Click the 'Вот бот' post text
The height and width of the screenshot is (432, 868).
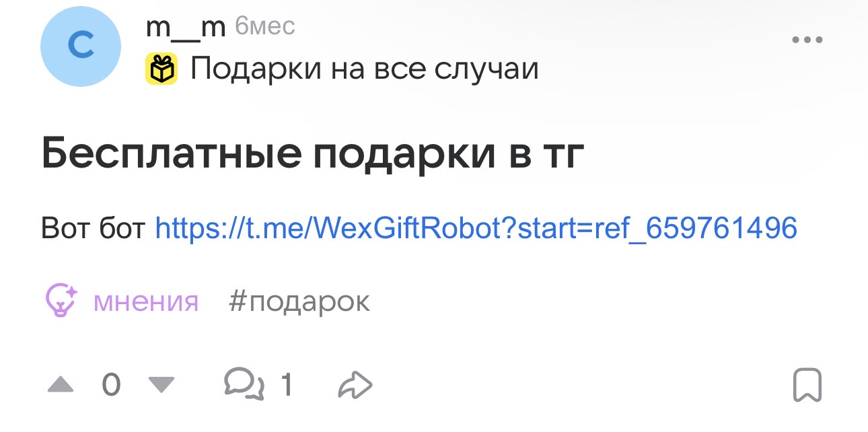[x=94, y=228]
